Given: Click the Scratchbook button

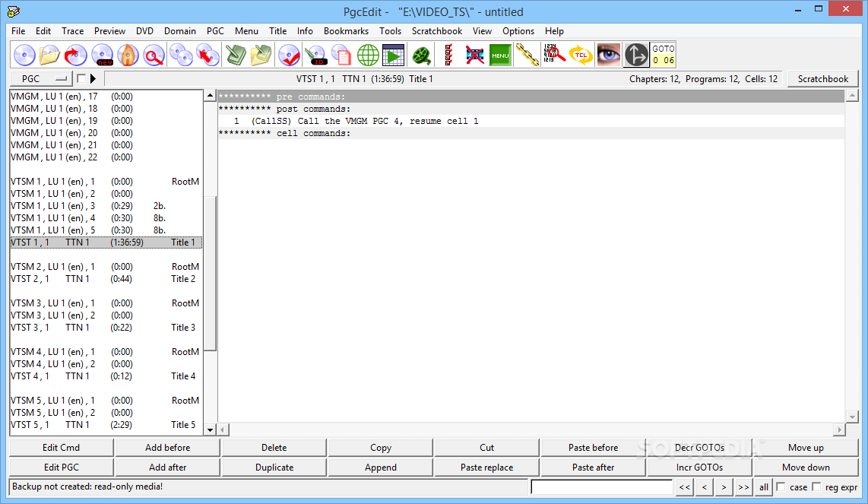Looking at the screenshot, I should click(822, 78).
